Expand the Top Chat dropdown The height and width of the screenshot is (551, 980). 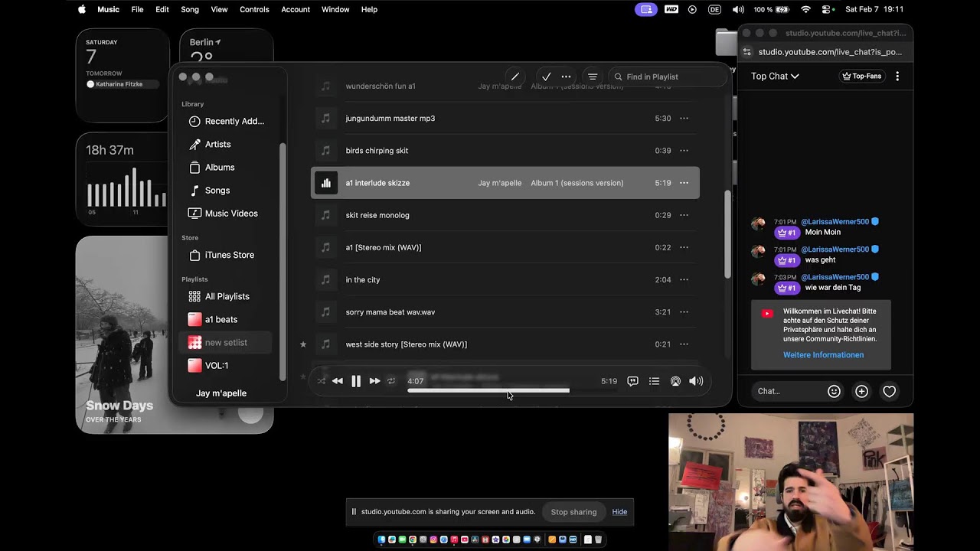pyautogui.click(x=775, y=76)
